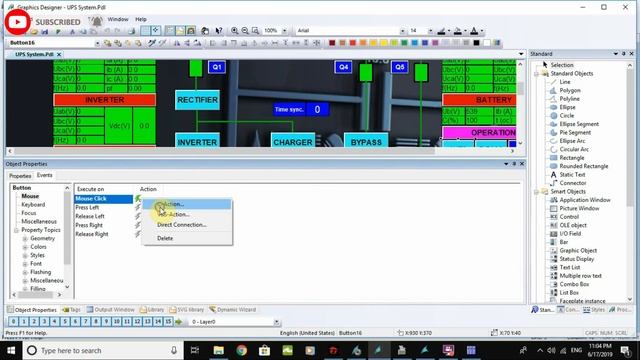The image size is (640, 360).
Task: Select Static Text object
Action: [x=572, y=175]
